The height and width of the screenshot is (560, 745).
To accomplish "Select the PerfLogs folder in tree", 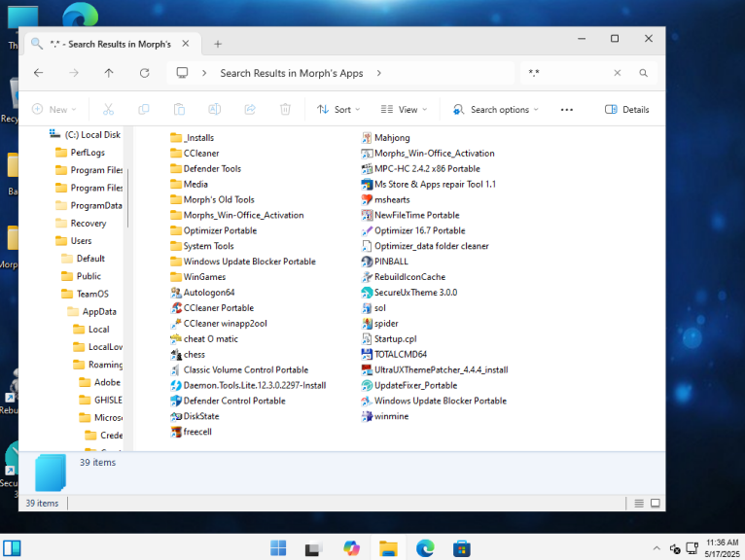I will coord(80,153).
